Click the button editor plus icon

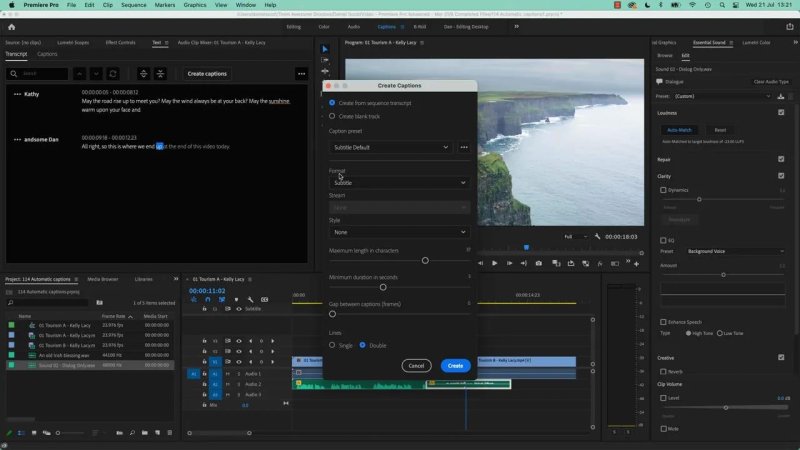[636, 264]
